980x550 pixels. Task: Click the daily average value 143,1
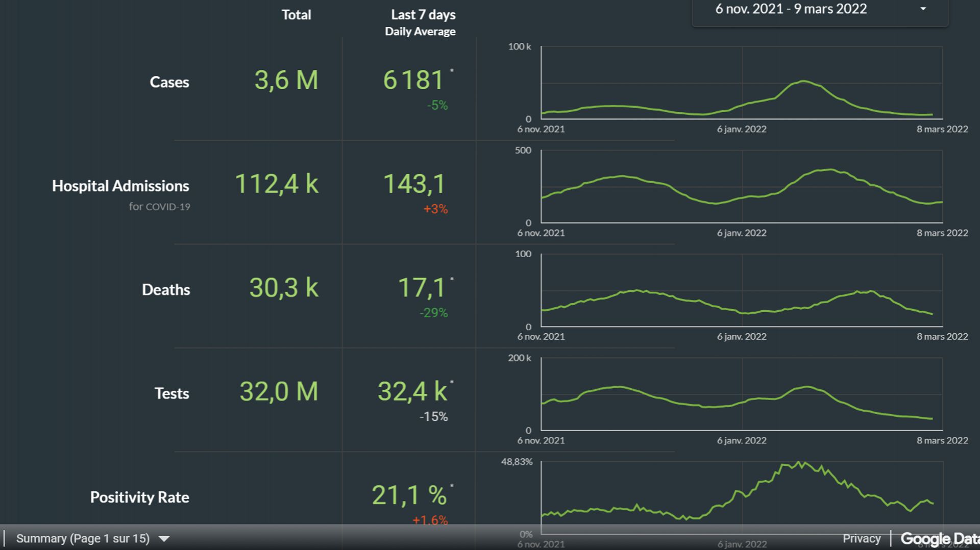(x=414, y=184)
